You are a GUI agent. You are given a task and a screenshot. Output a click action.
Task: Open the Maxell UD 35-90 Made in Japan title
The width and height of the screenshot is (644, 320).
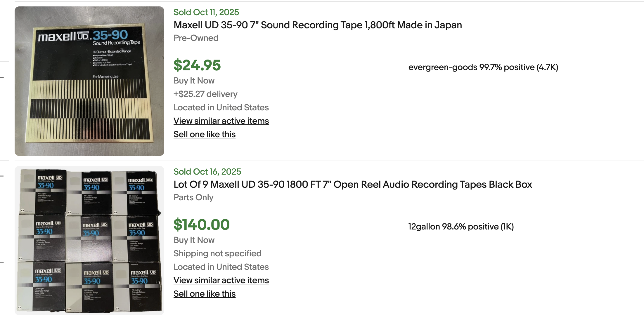(x=318, y=25)
